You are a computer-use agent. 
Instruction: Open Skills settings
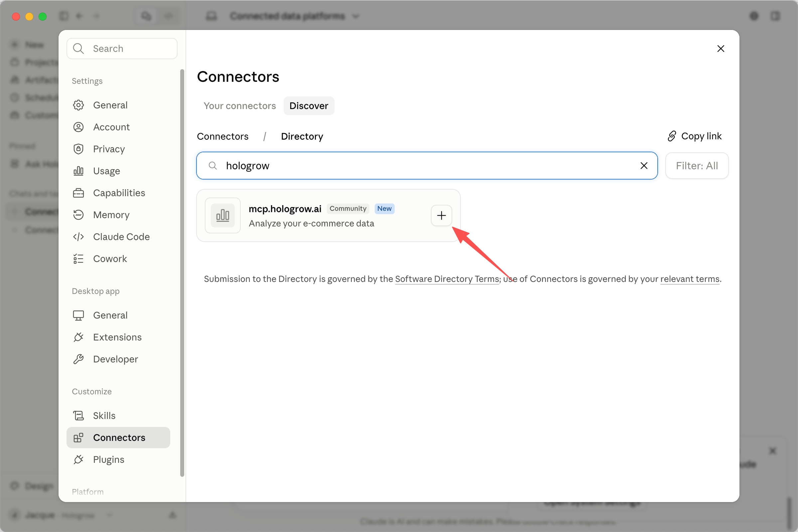(x=118, y=416)
